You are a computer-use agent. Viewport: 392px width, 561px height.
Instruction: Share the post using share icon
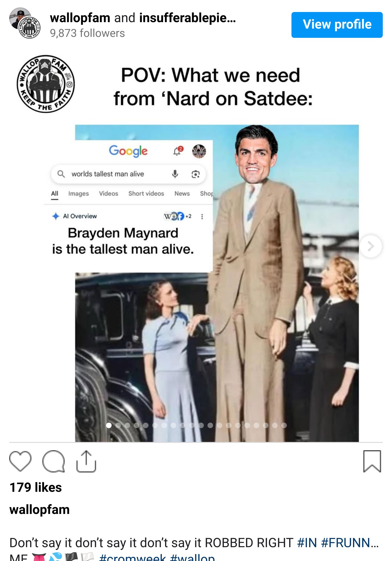point(86,461)
